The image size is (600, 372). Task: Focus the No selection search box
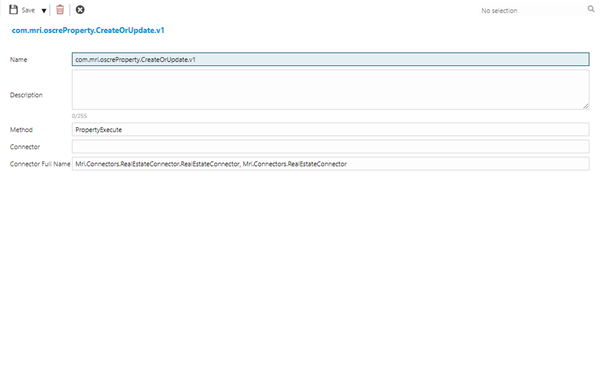click(x=532, y=10)
